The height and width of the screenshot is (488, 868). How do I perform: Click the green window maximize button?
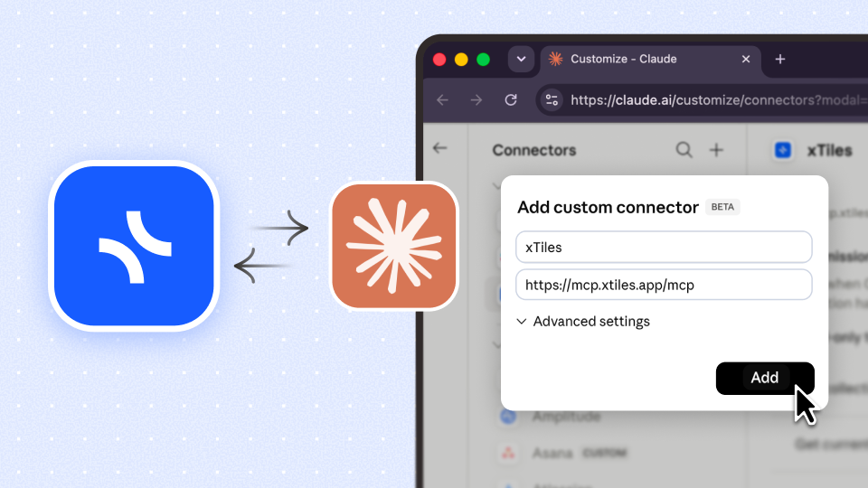[x=483, y=60]
